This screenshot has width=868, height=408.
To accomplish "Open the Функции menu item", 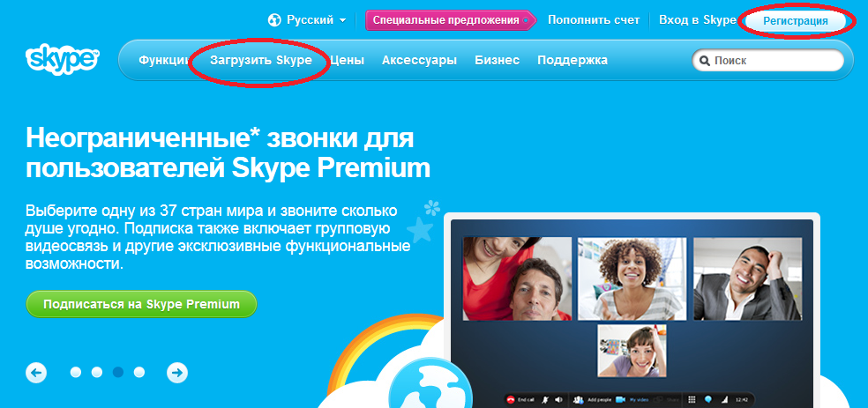I will tap(164, 60).
